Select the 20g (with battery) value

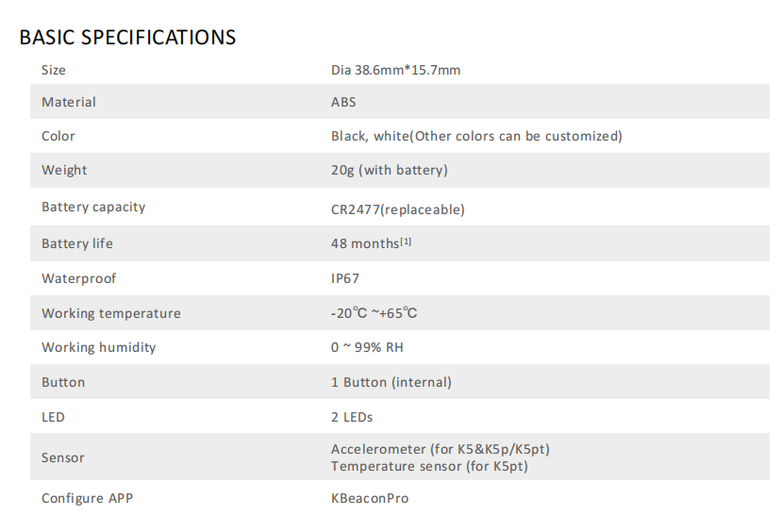389,170
